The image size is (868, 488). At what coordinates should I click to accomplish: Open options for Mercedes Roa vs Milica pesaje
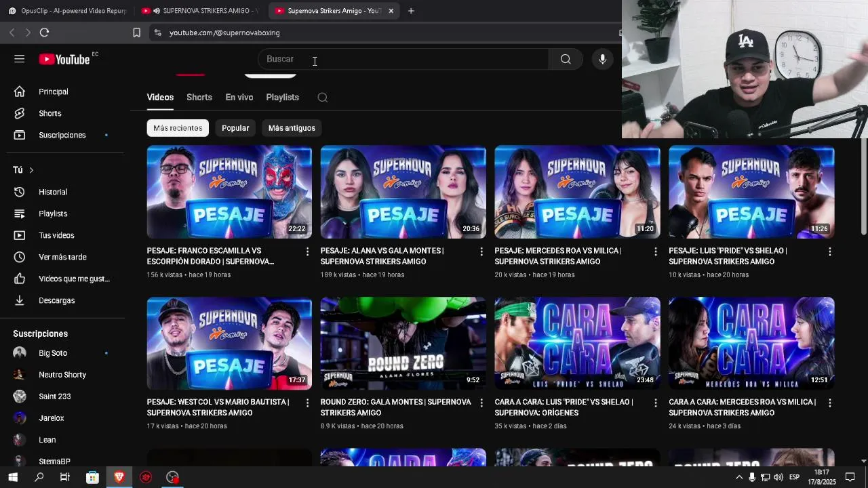[x=655, y=251]
